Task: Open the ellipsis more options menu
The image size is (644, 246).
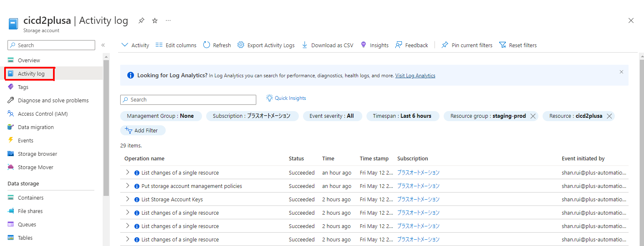Action: [168, 20]
